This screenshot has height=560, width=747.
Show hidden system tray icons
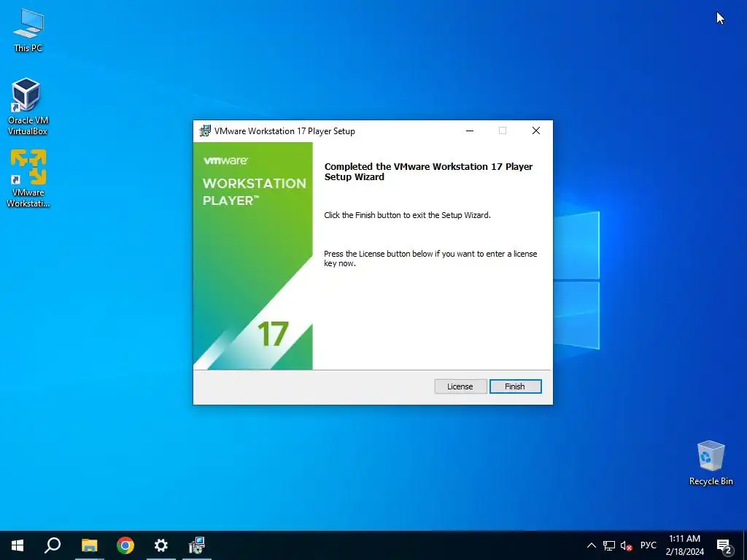coord(591,545)
